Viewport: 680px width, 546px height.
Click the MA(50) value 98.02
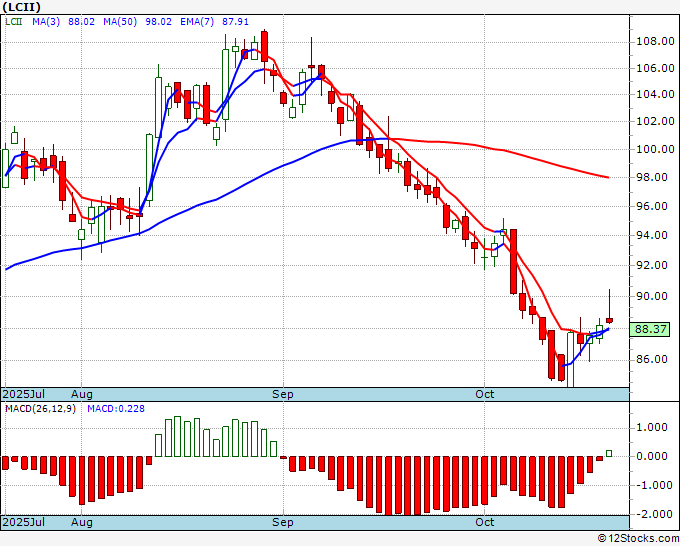tap(158, 22)
